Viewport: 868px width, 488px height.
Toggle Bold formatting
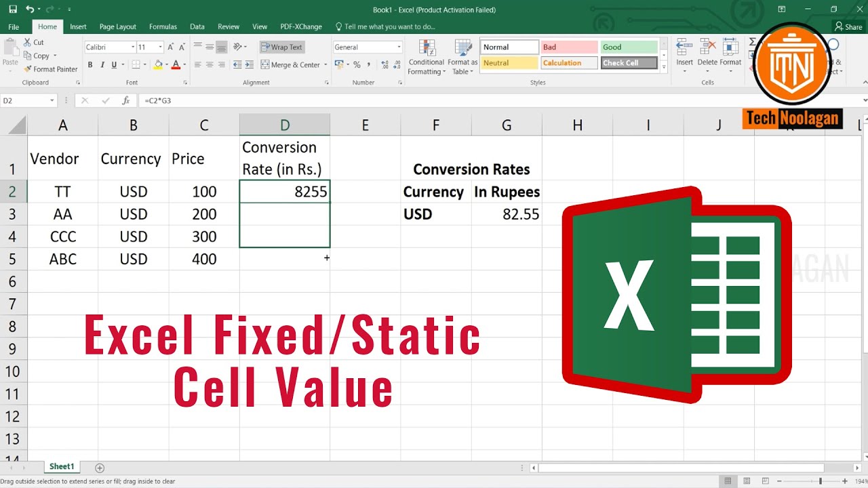[90, 65]
